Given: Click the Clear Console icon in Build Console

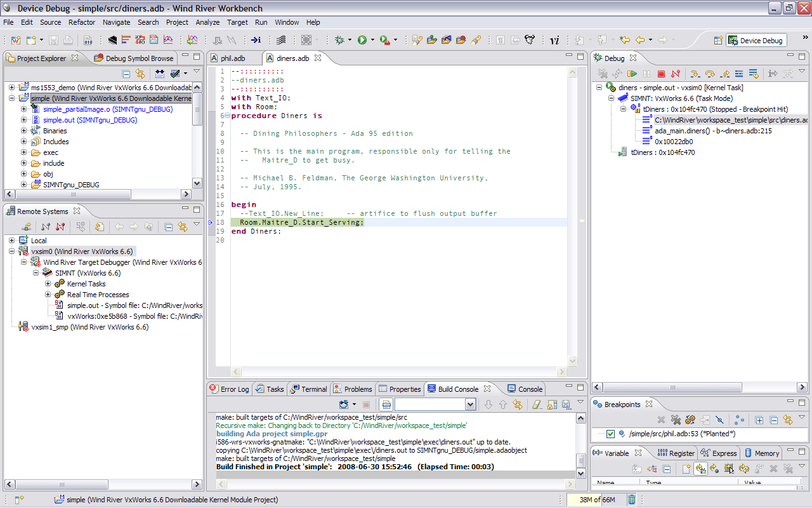Looking at the screenshot, I should tap(537, 404).
